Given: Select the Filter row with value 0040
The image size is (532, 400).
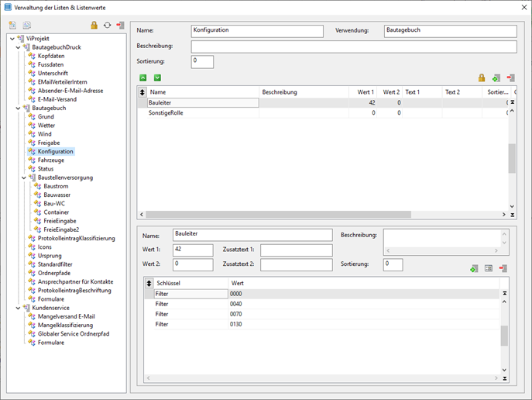Looking at the screenshot, I should [321, 304].
